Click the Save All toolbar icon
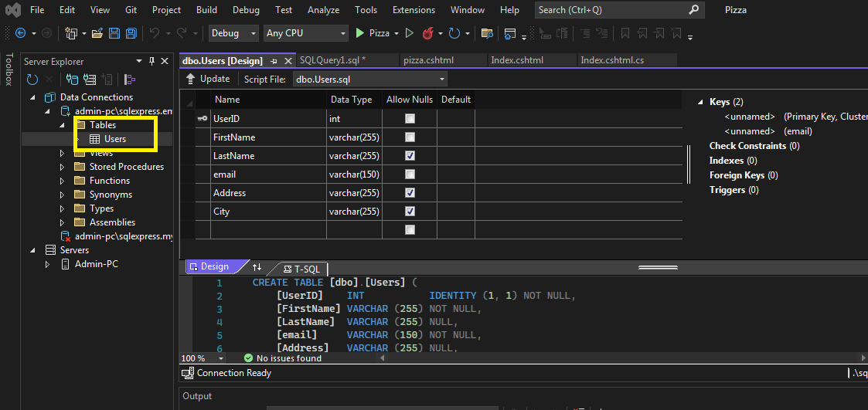The image size is (868, 410). pos(131,33)
